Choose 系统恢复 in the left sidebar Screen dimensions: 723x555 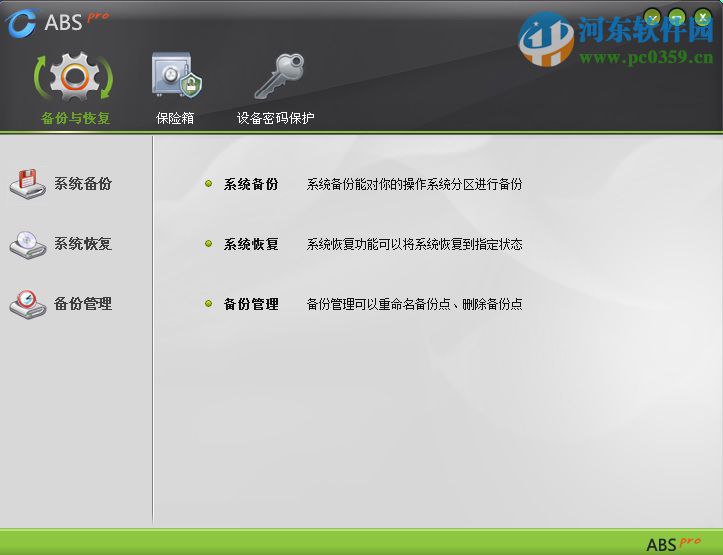coord(83,243)
